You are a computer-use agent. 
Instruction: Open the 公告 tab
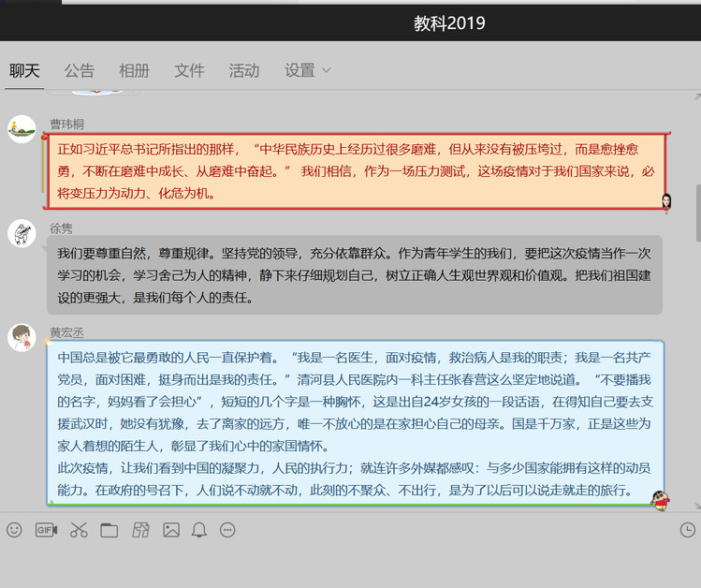pos(80,70)
